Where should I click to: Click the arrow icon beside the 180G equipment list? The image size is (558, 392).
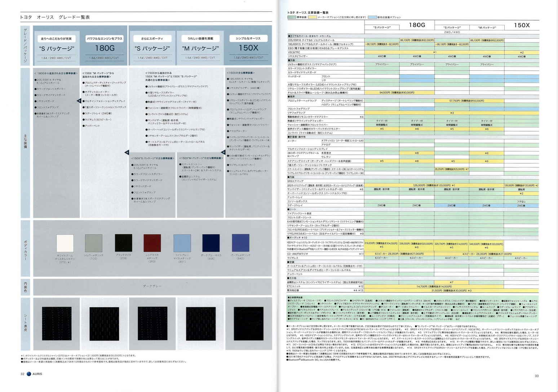pos(79,101)
